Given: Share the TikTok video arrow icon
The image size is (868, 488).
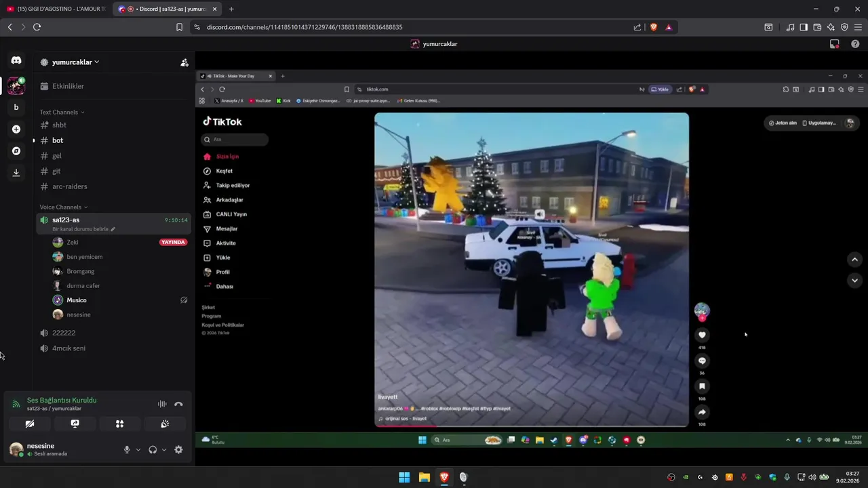Looking at the screenshot, I should [702, 412].
